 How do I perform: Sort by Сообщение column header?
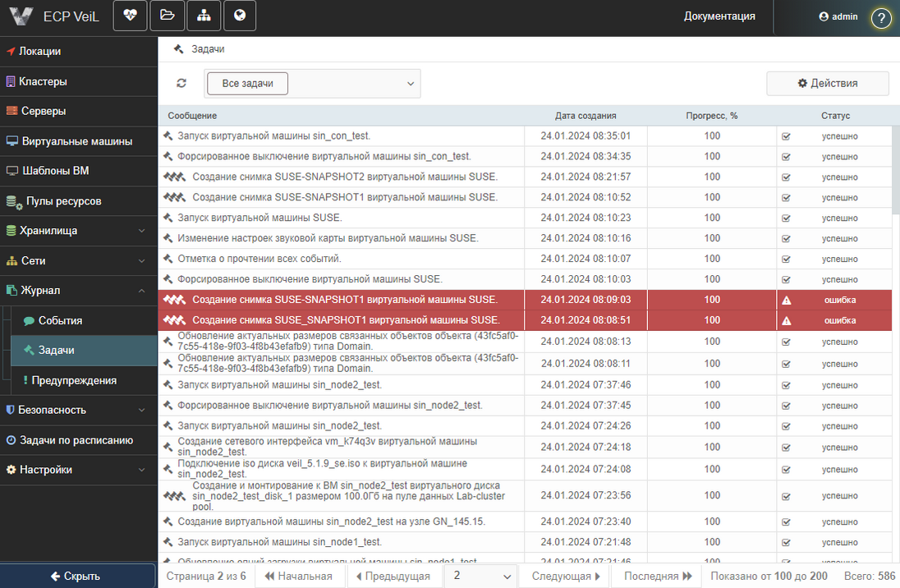tap(192, 116)
